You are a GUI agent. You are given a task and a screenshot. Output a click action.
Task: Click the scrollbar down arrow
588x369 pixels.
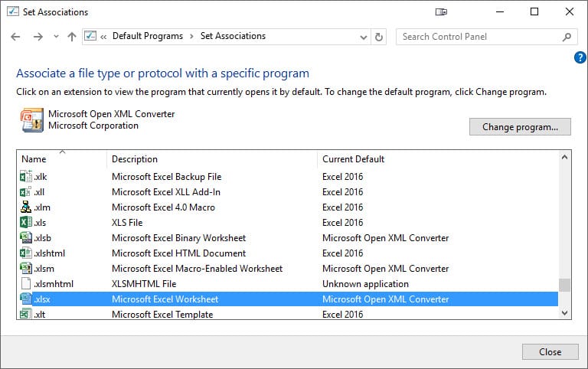(x=564, y=313)
